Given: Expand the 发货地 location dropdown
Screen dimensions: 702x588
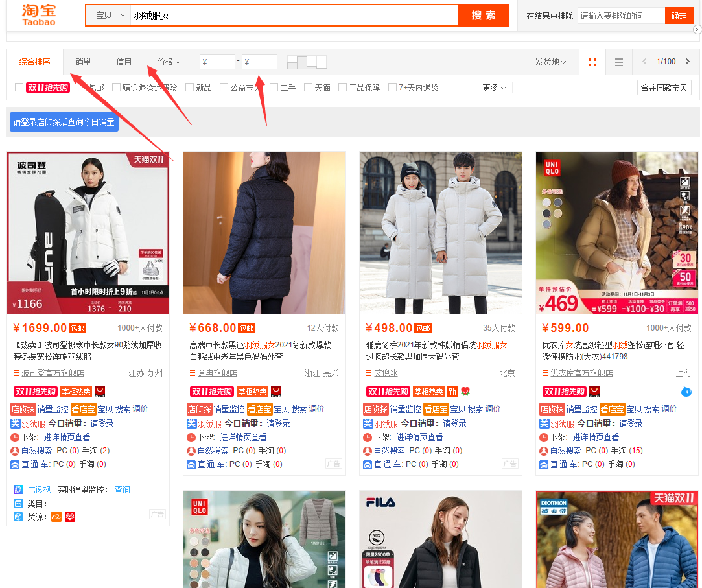Looking at the screenshot, I should point(551,62).
